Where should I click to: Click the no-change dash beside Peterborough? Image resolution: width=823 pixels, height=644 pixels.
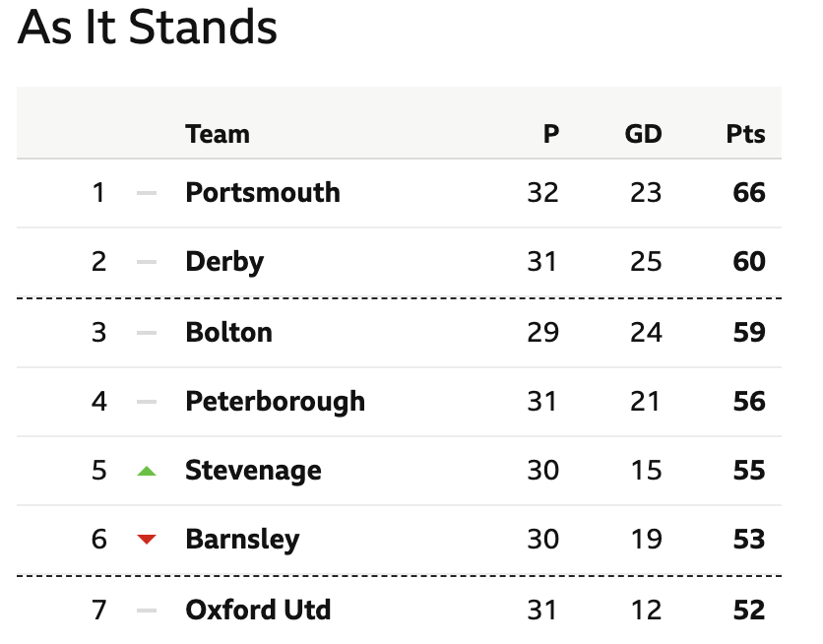pyautogui.click(x=147, y=402)
